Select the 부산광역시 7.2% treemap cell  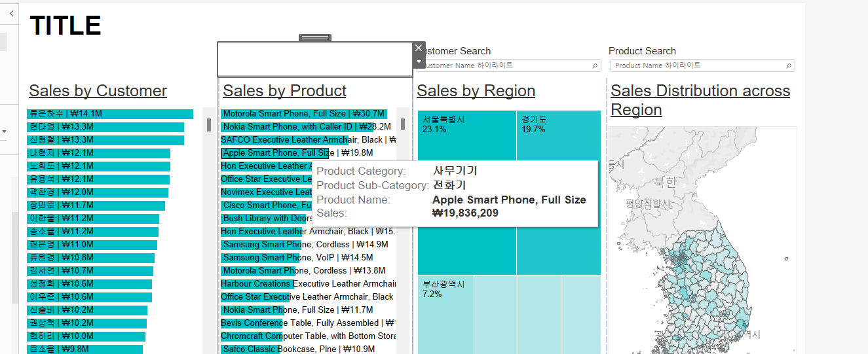(445, 315)
